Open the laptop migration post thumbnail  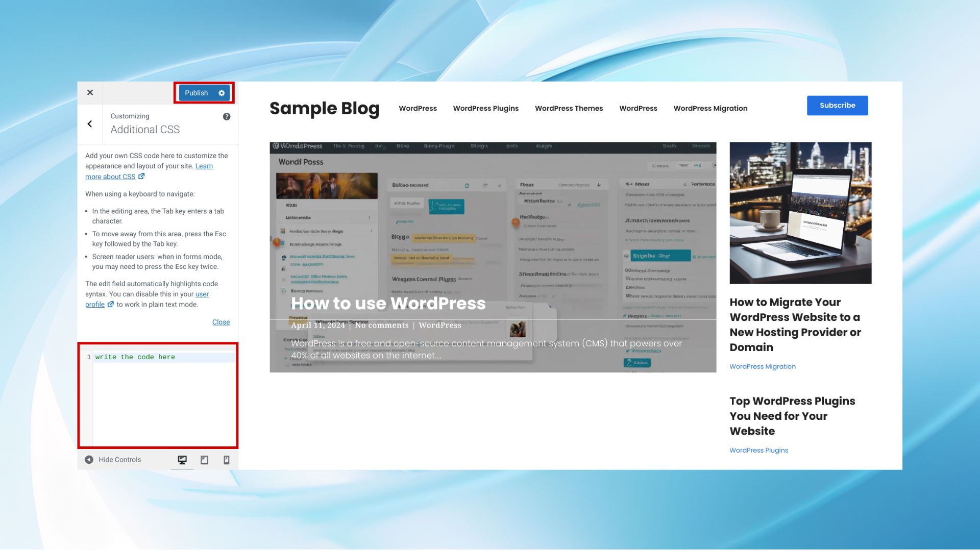click(x=800, y=213)
